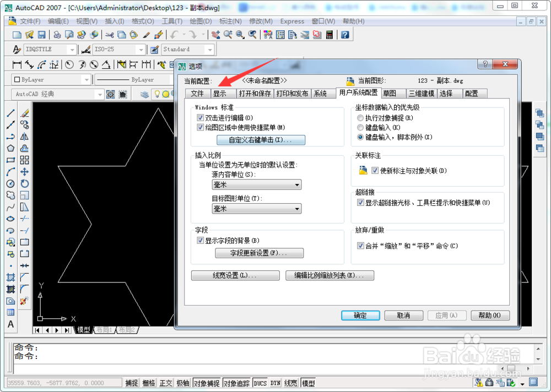Click the Cut scissors icon

click(x=110, y=35)
